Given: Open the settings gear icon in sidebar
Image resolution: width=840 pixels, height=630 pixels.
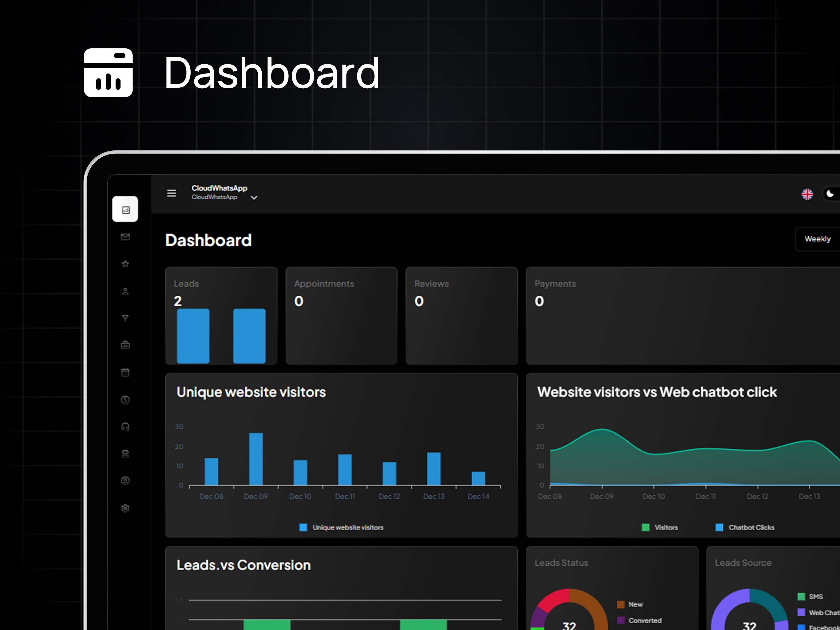Looking at the screenshot, I should coord(125,508).
